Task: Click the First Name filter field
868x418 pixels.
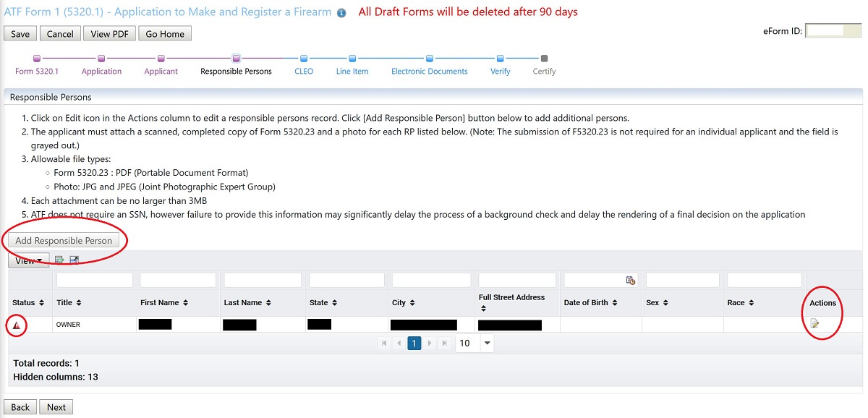Action: [x=178, y=281]
